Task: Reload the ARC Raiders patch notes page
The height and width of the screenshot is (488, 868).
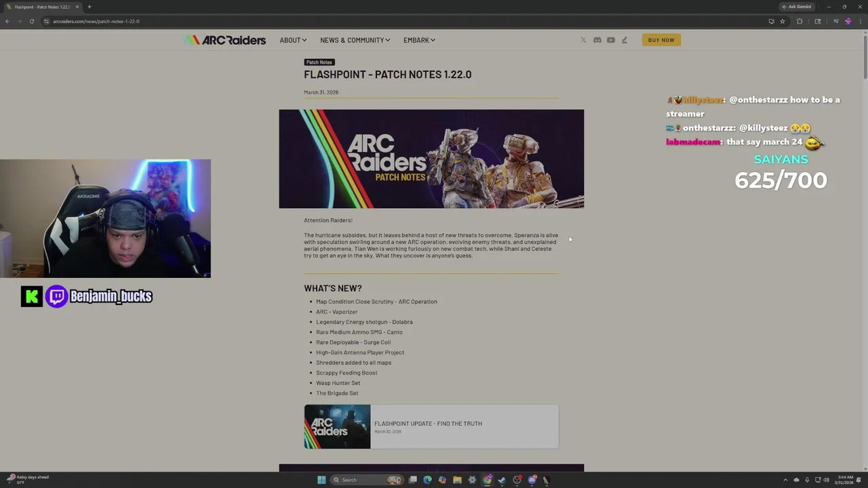Action: 31,21
